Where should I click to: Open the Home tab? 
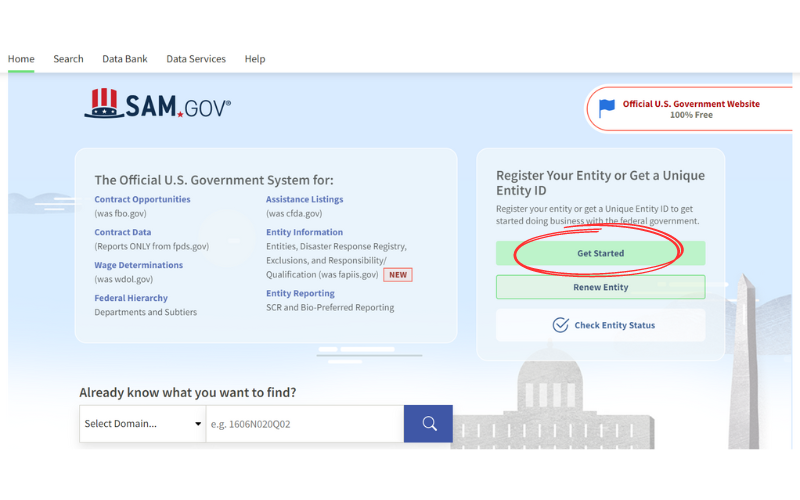coord(21,59)
